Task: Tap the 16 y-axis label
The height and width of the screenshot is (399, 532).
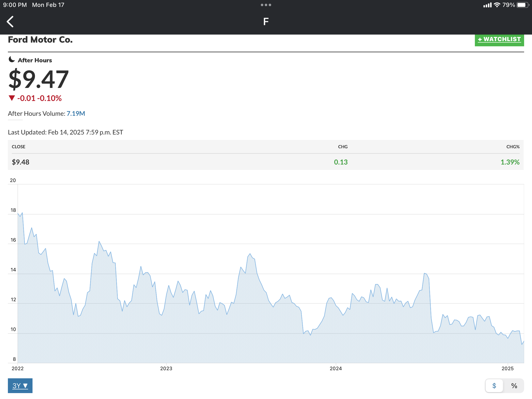Action: click(13, 240)
